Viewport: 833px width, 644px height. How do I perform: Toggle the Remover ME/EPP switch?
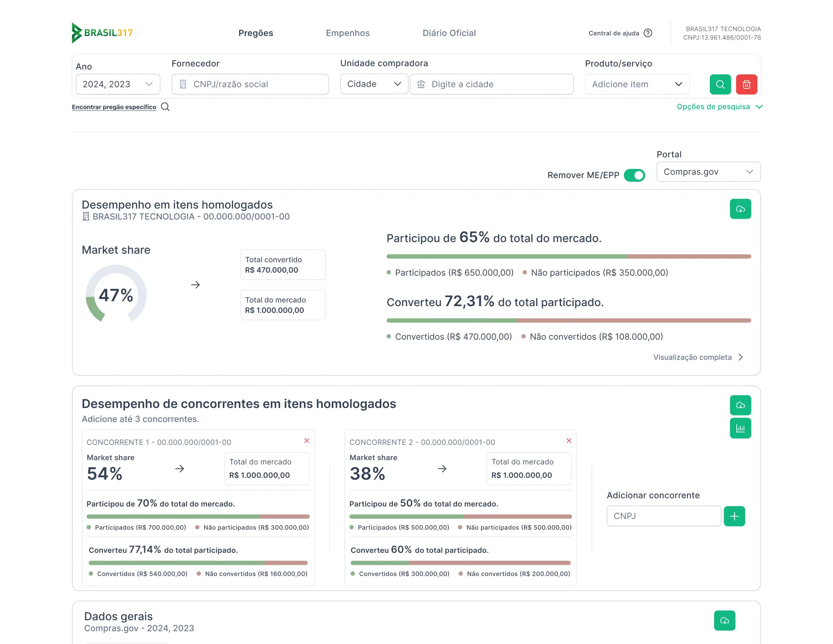(634, 175)
